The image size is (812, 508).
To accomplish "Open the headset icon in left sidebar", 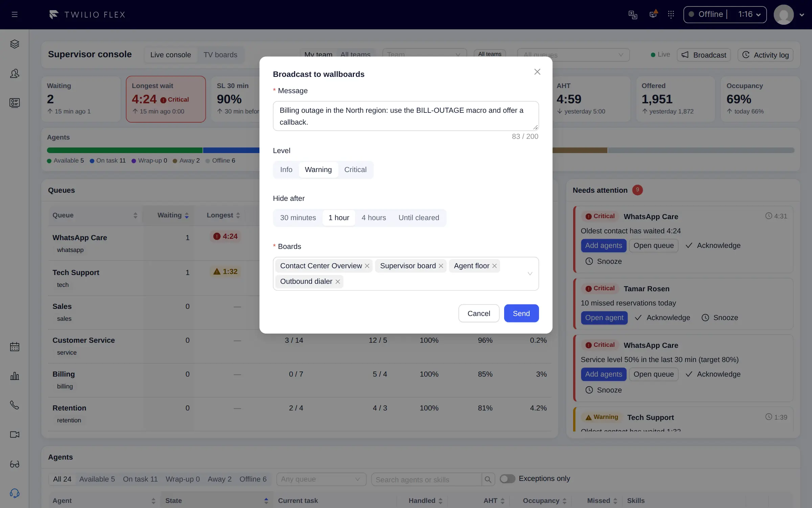I will click(x=15, y=493).
